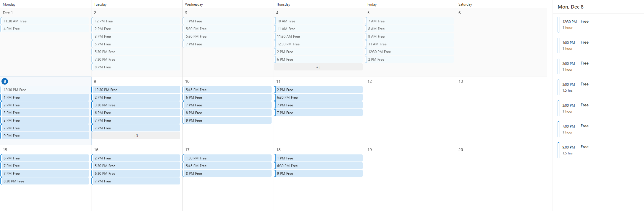The image size is (644, 211).
Task: Open the 12:30 PM agenda entry in side panel
Action: 599,24
